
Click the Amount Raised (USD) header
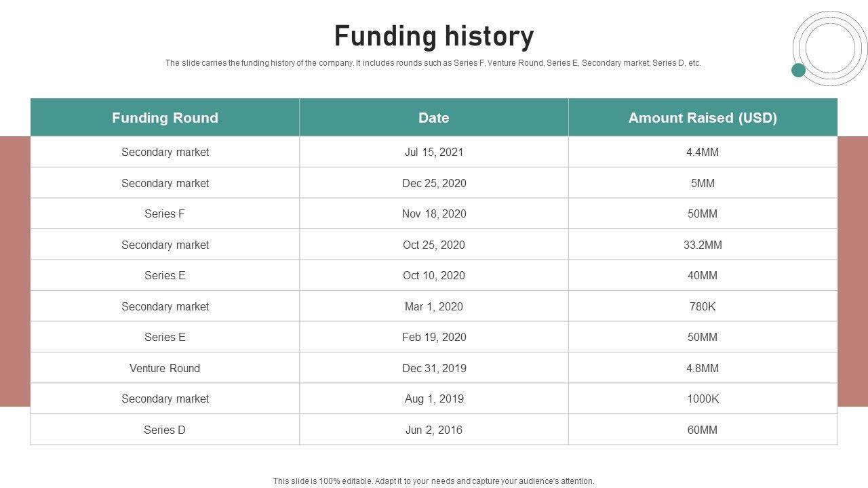point(703,117)
